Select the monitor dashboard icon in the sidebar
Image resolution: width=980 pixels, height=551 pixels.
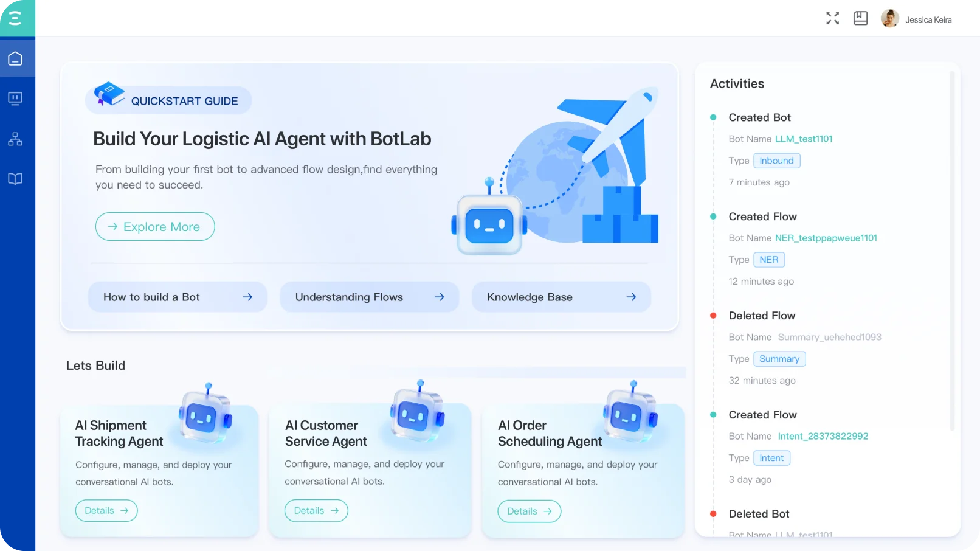pyautogui.click(x=15, y=99)
